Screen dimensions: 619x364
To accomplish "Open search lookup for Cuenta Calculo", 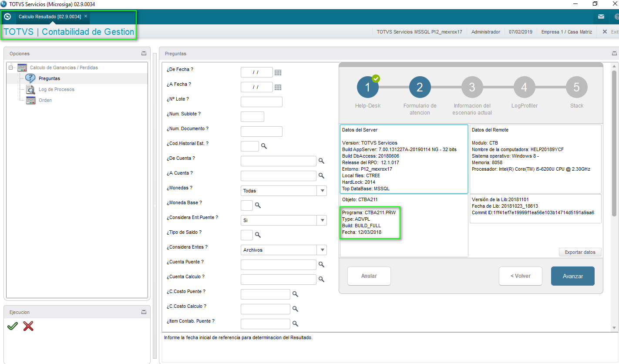I will (x=321, y=280).
